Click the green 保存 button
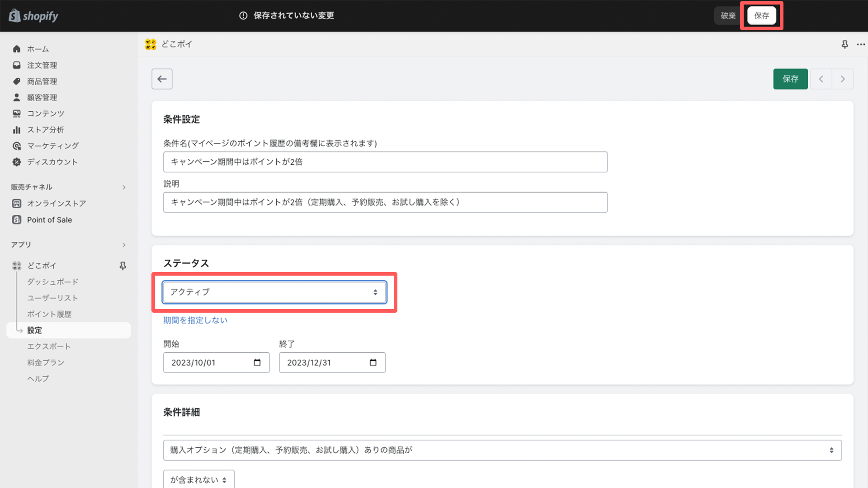This screenshot has height=488, width=868. click(x=790, y=79)
